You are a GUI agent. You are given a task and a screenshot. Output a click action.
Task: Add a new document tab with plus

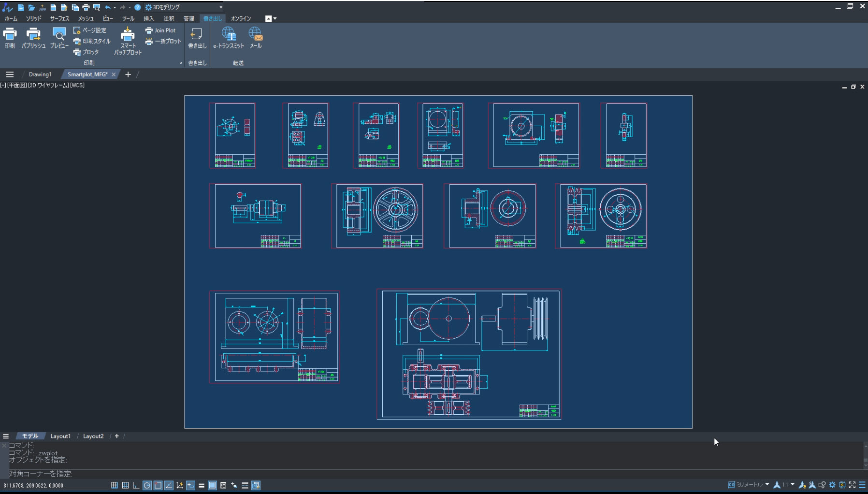tap(128, 74)
